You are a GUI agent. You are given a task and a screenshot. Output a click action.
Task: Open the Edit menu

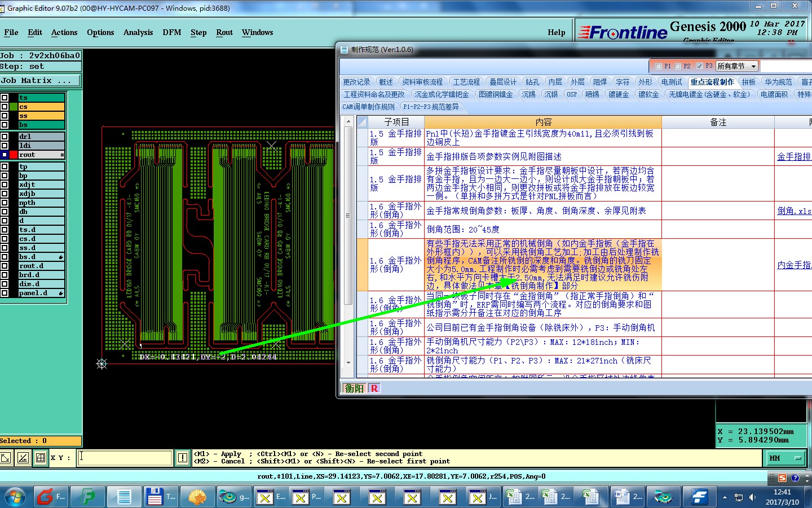[x=35, y=32]
